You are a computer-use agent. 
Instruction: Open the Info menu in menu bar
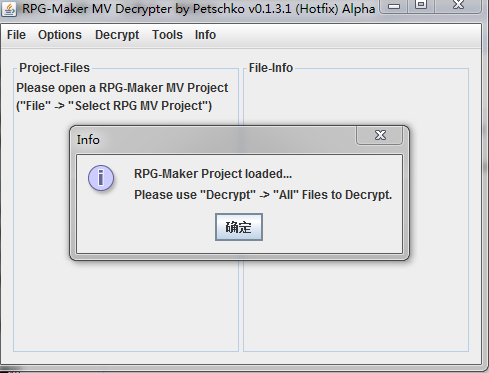205,35
